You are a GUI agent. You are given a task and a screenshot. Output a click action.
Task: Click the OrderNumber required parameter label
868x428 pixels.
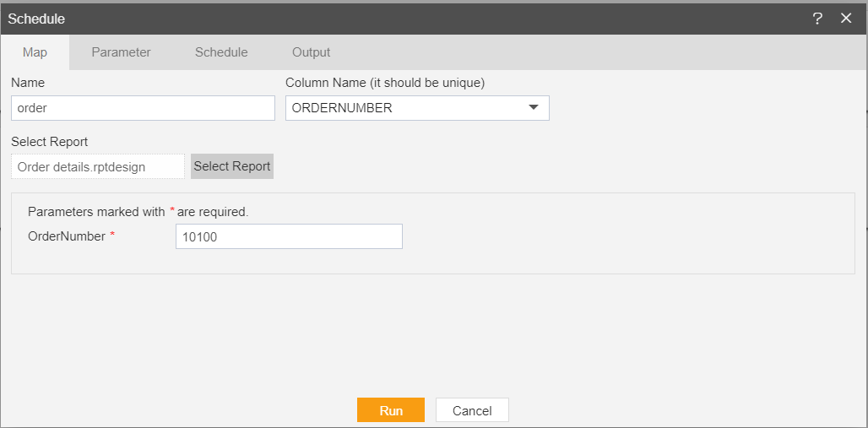[x=72, y=236]
